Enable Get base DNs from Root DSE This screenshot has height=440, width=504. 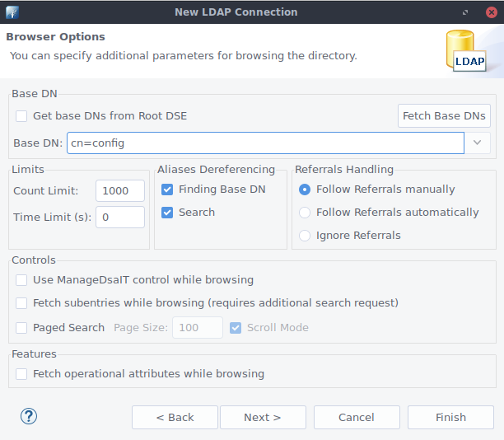(22, 116)
